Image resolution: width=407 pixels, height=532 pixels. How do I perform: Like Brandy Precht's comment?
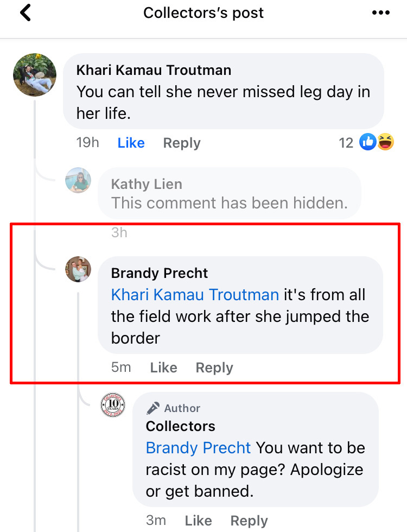coord(163,368)
